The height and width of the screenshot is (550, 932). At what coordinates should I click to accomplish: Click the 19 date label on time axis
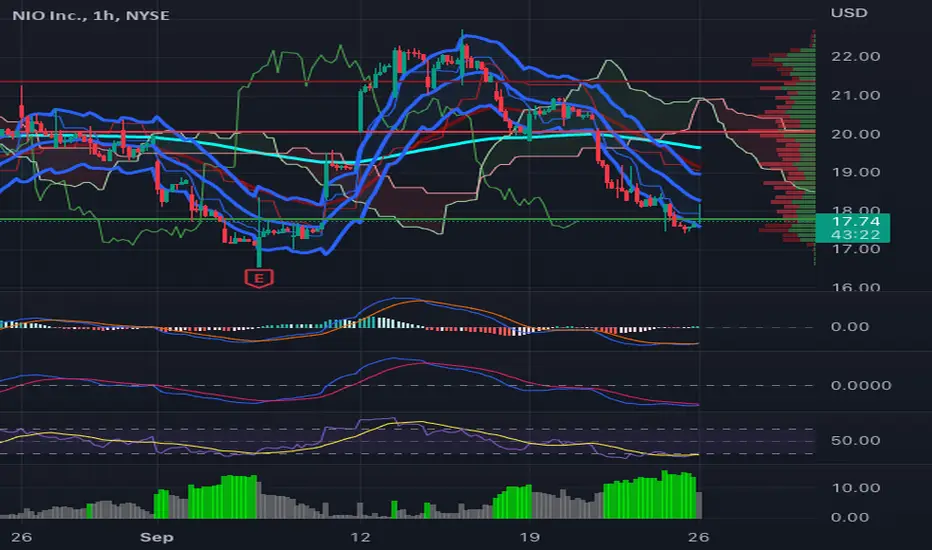(529, 538)
